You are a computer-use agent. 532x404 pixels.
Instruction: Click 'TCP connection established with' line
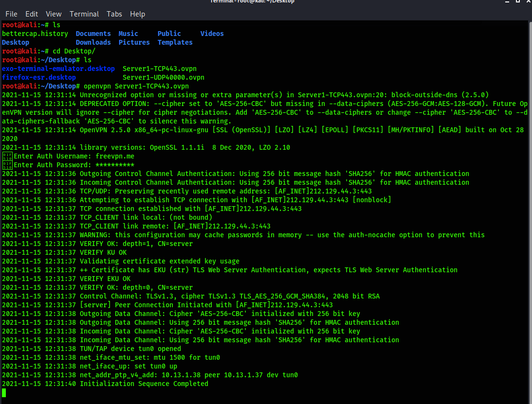(152, 209)
